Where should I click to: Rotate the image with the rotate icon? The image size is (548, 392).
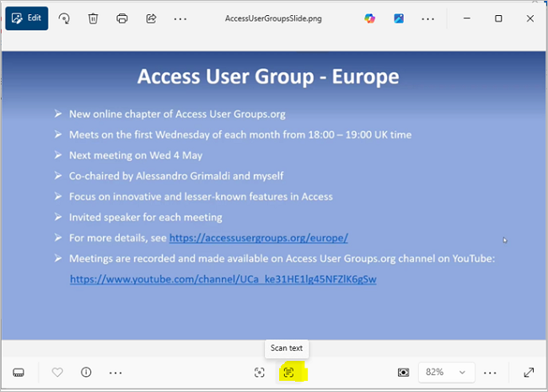(x=64, y=19)
